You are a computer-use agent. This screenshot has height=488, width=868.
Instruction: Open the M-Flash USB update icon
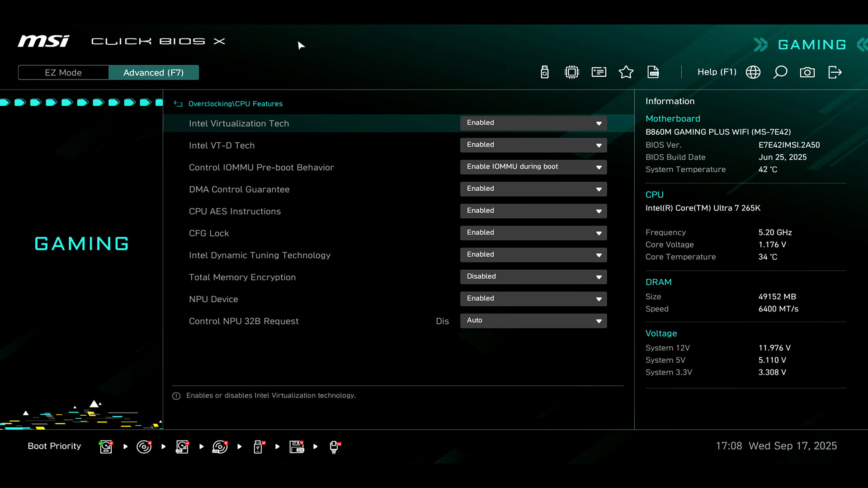[545, 72]
